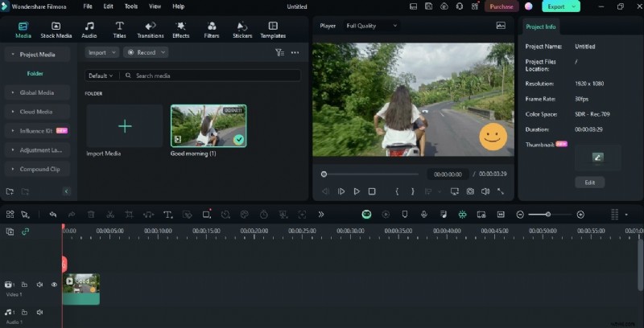Open the Transitions panel
The image size is (644, 328).
[x=151, y=30]
